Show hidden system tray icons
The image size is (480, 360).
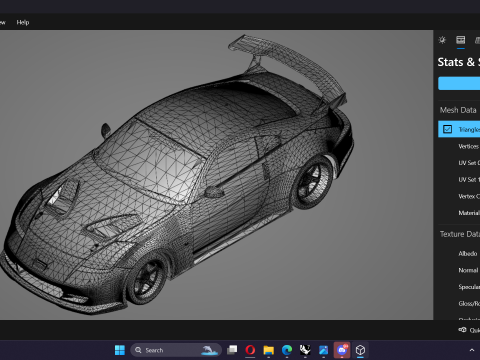pyautogui.click(x=472, y=350)
